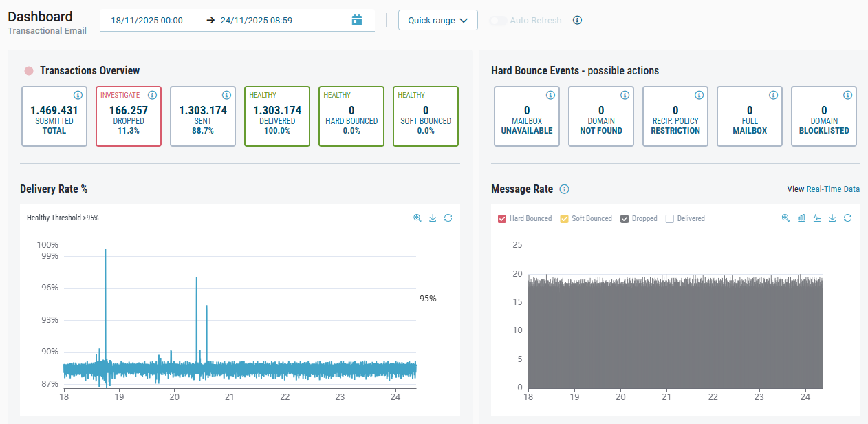Refresh the Delivery Rate chart

click(x=448, y=218)
